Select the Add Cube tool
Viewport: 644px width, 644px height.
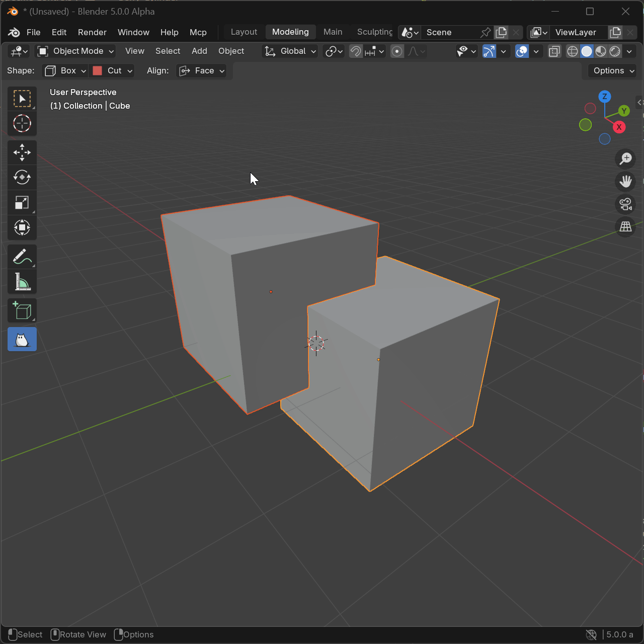pyautogui.click(x=22, y=311)
